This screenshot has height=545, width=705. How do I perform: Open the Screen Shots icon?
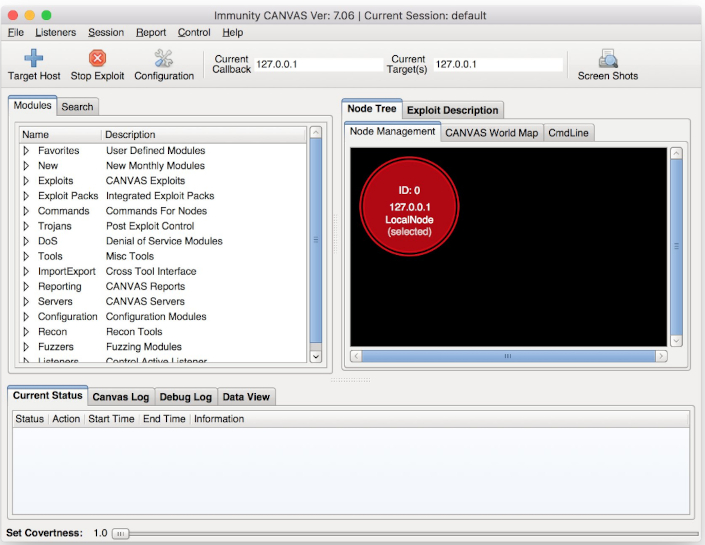click(607, 59)
